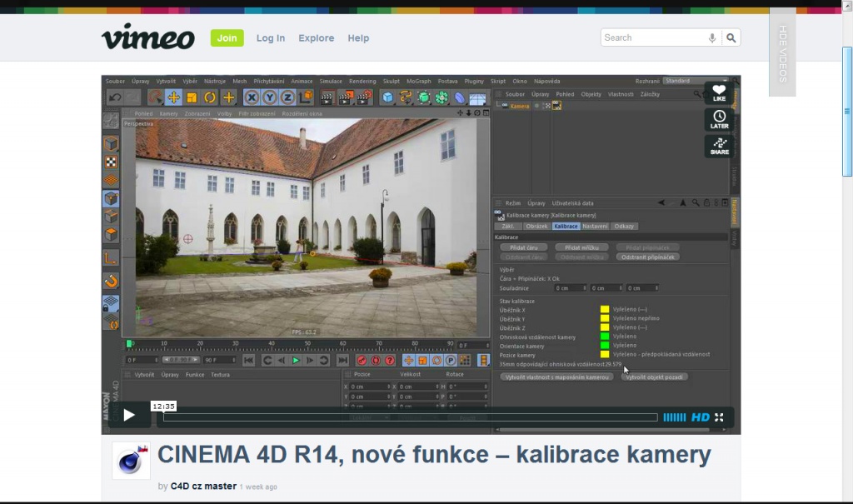Click the Přidat čáru button
Viewport: 853px width, 504px height.
(524, 247)
